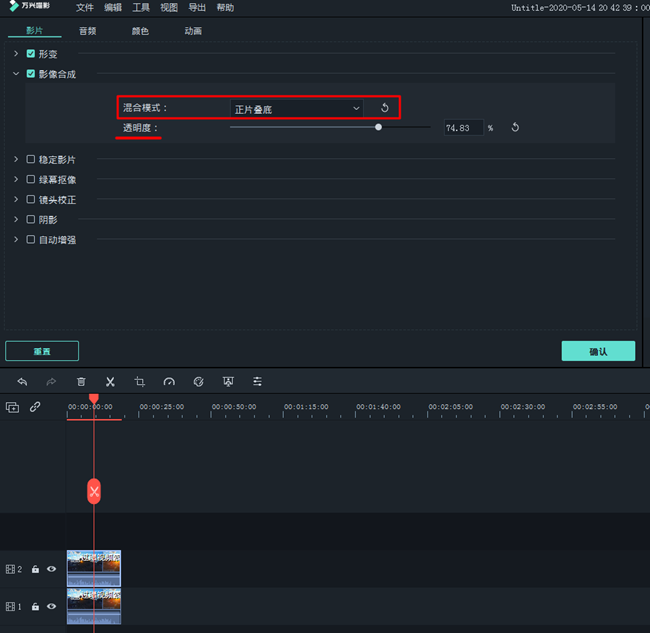The image size is (650, 633).
Task: Split the clip with the scissors icon
Action: tap(110, 382)
